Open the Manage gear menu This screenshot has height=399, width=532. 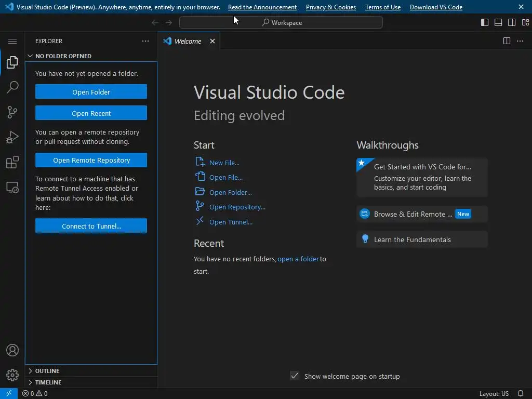[x=12, y=375]
